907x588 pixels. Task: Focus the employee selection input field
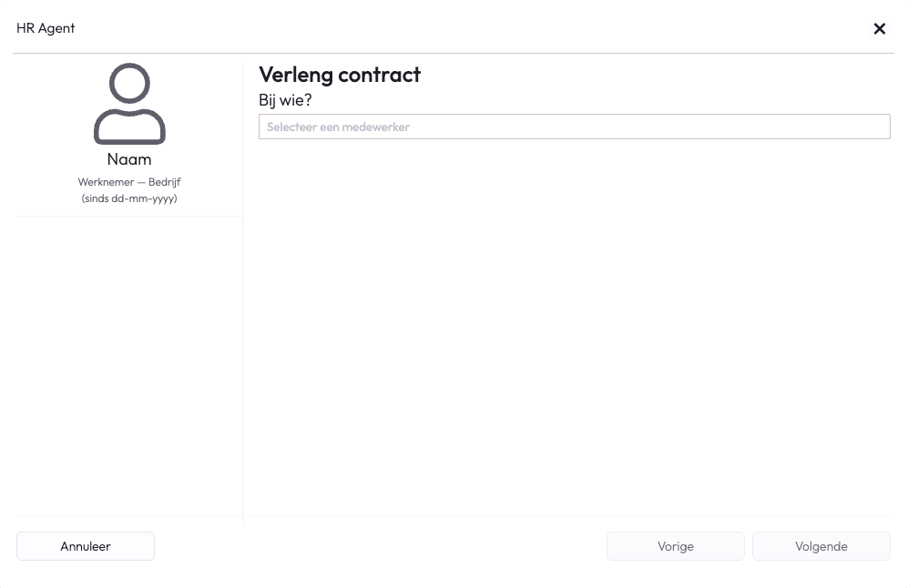pos(574,127)
